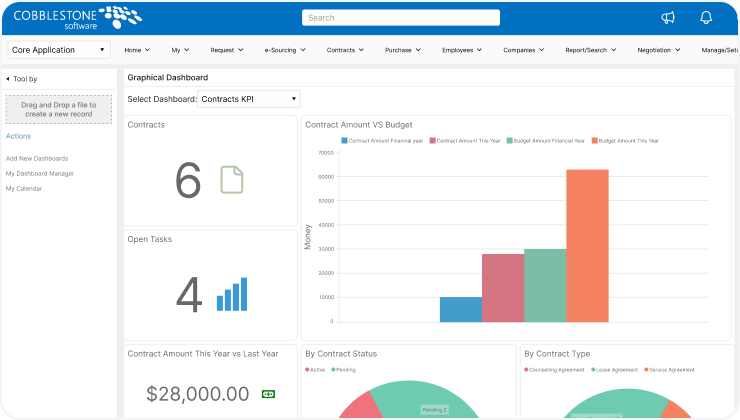Open the e-Sourcing menu
The width and height of the screenshot is (740, 420).
284,49
